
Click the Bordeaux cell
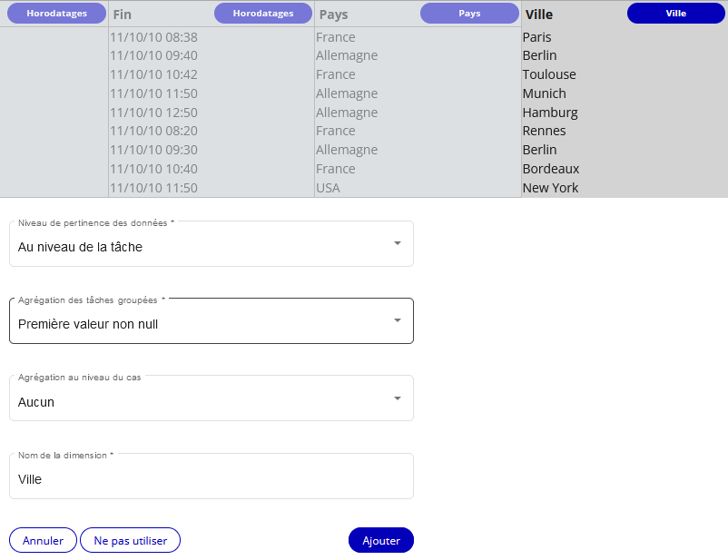tap(550, 169)
